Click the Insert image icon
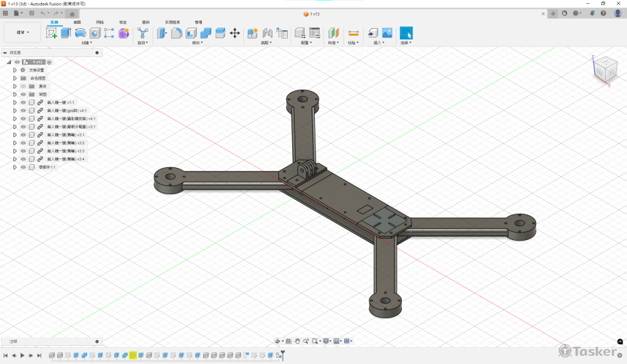Image resolution: width=627 pixels, height=364 pixels. pyautogui.click(x=387, y=33)
